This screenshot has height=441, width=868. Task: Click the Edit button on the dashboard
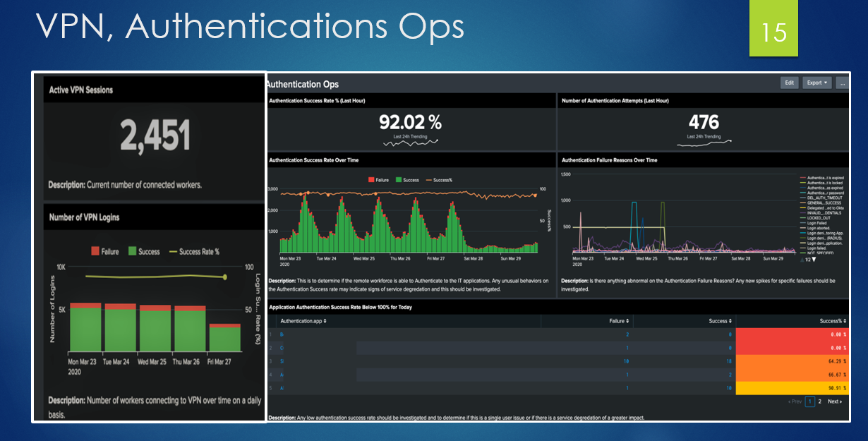pyautogui.click(x=790, y=83)
